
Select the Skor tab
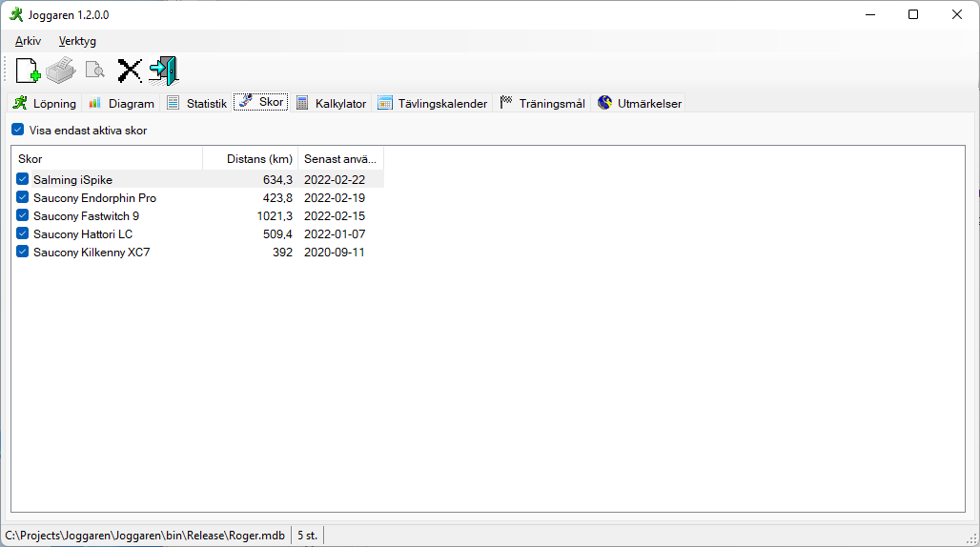261,102
